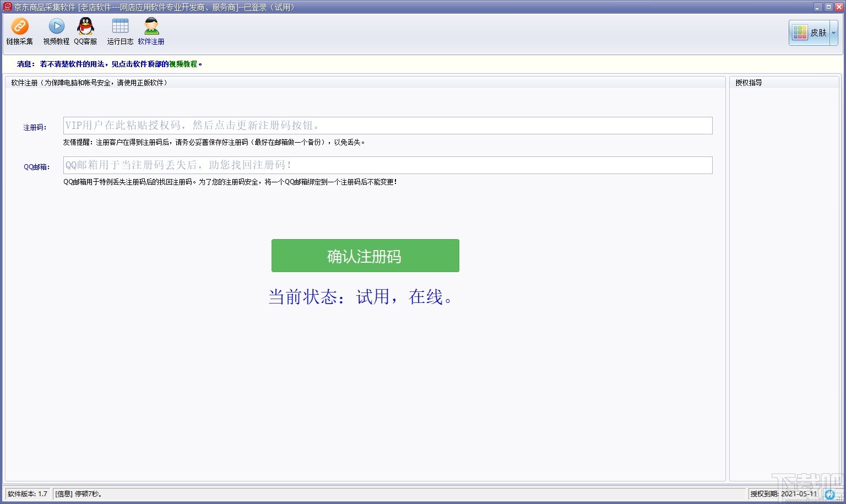Screen dimensions: 846x504
Task: Contact QQ客服 penguin support icon
Action: point(85,31)
